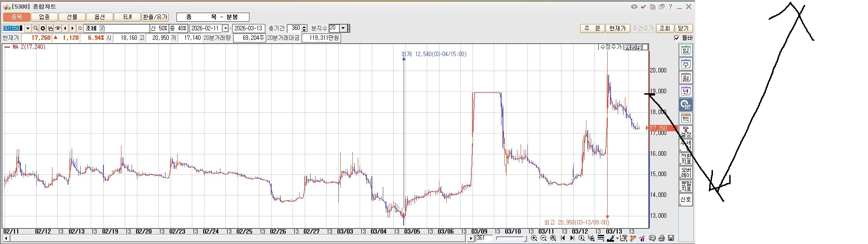Viewport: 868px width, 244px height.
Task: Open the stock code dropdown arrow
Action: pyautogui.click(x=28, y=28)
